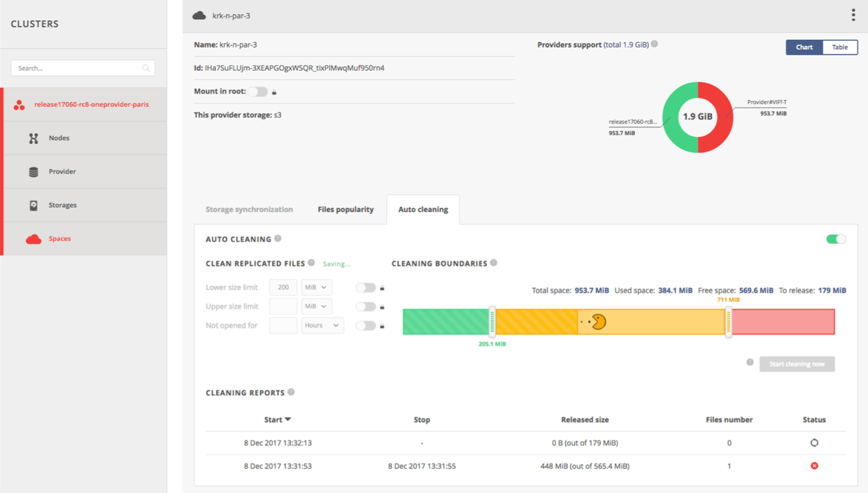Click the Status column header

tap(814, 420)
